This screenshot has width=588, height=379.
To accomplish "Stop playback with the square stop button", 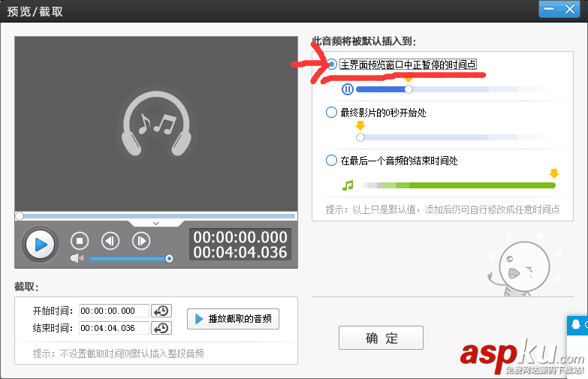I will point(80,241).
